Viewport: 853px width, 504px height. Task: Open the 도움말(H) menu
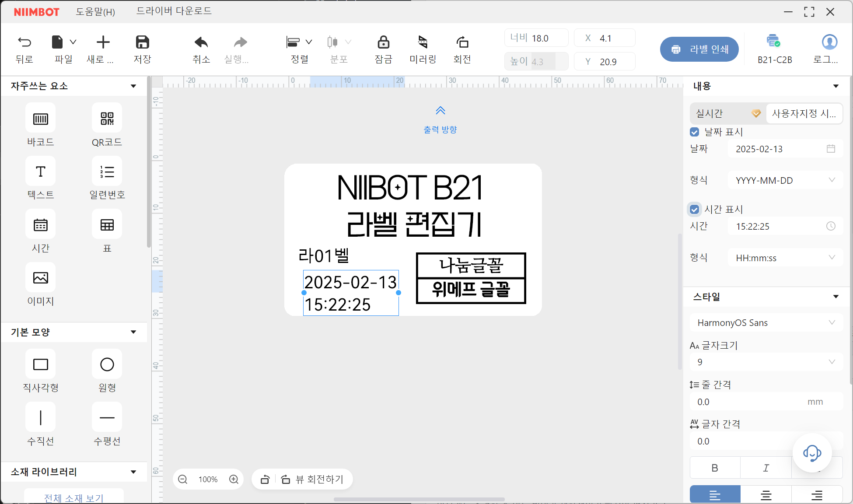[x=95, y=11]
